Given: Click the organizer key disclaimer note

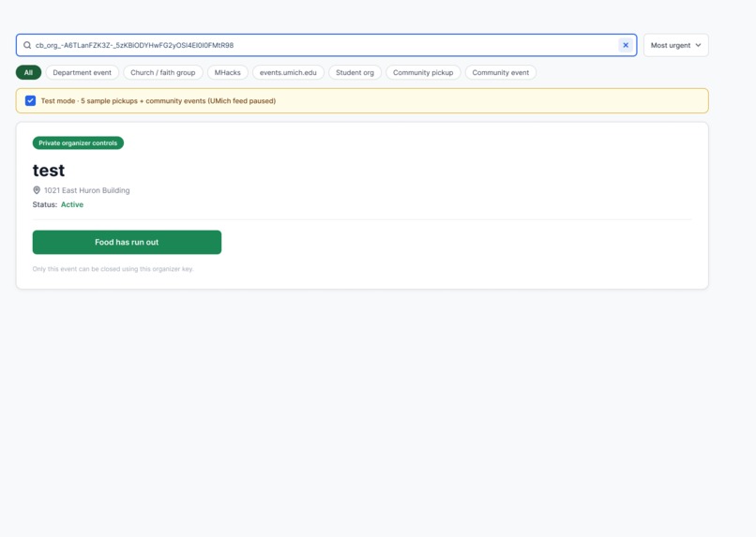Looking at the screenshot, I should 113,269.
